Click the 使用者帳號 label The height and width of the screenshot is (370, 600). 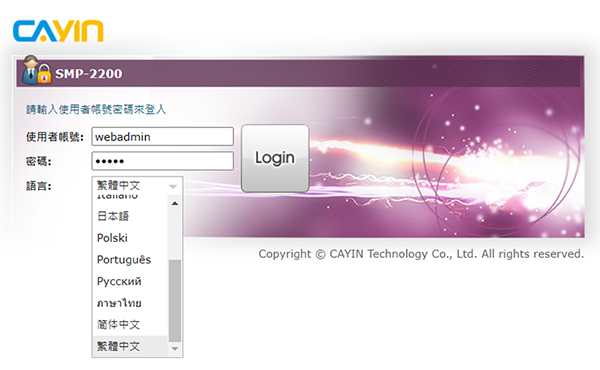coord(55,137)
